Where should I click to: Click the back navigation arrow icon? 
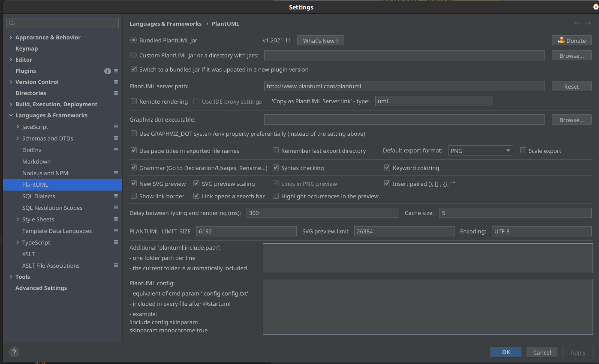(577, 23)
